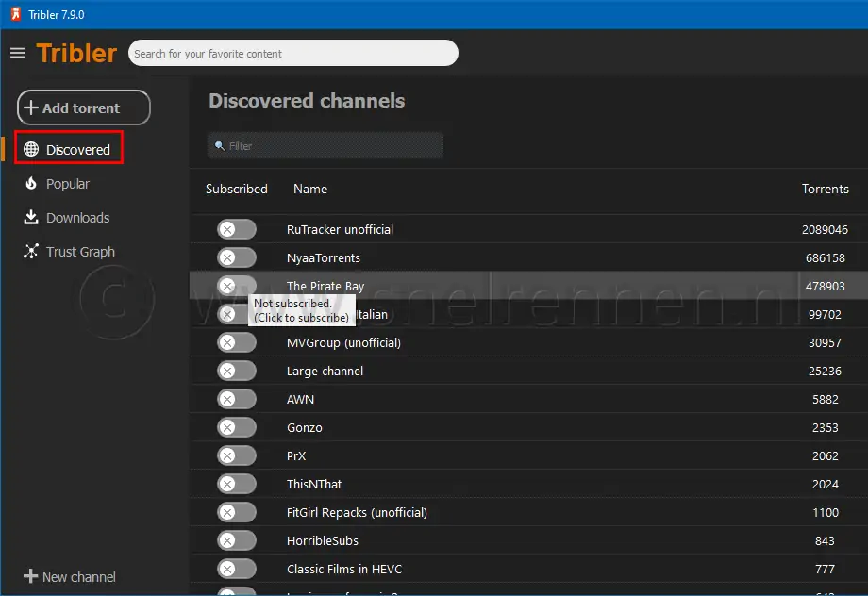Click the Add torrent button
This screenshot has height=596, width=868.
(84, 108)
